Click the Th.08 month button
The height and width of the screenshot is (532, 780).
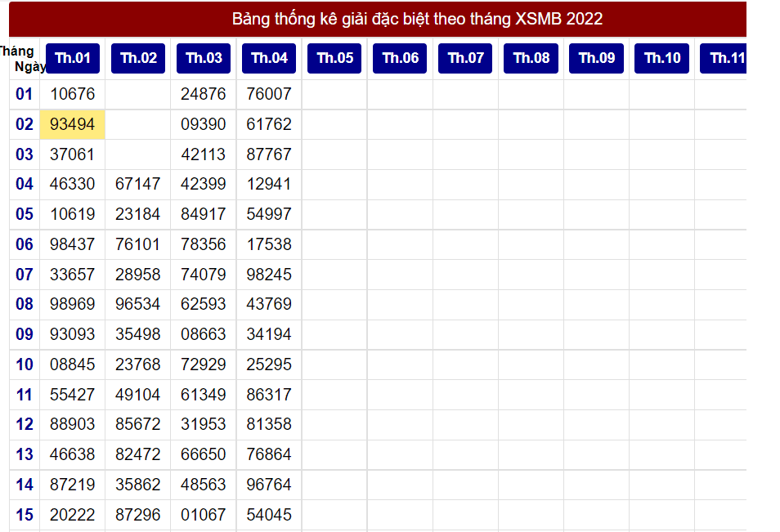tap(531, 58)
